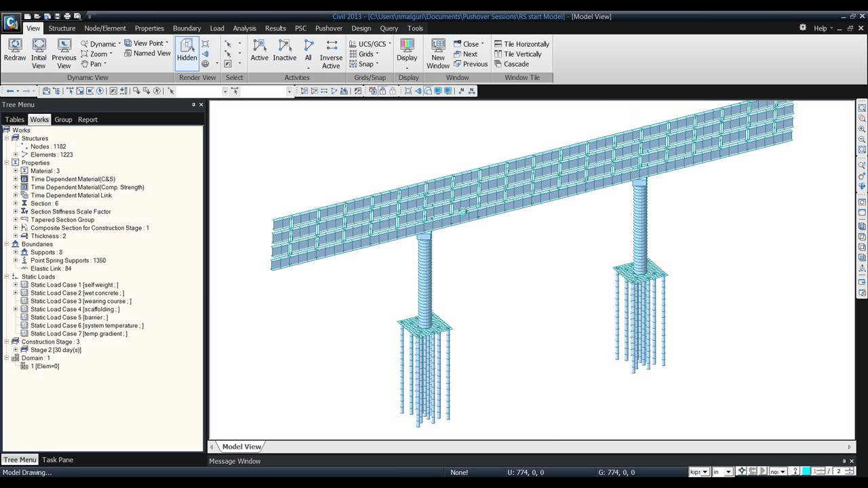868x488 pixels.
Task: Collapse the Static Loads tree node
Action: tap(7, 277)
